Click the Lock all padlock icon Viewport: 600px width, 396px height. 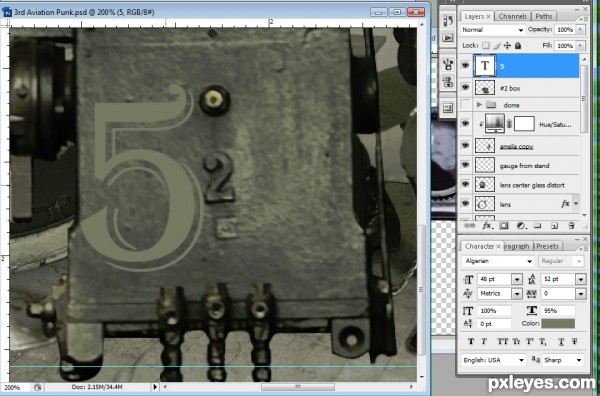518,46
